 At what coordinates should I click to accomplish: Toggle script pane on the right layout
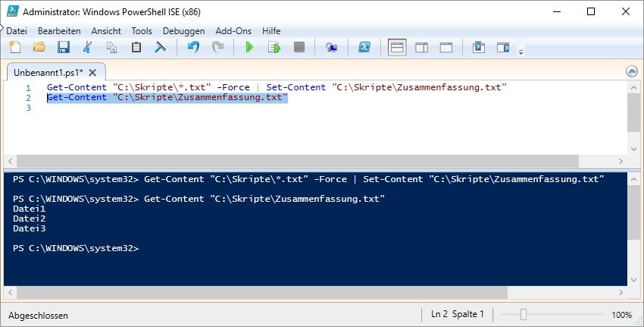pos(421,48)
